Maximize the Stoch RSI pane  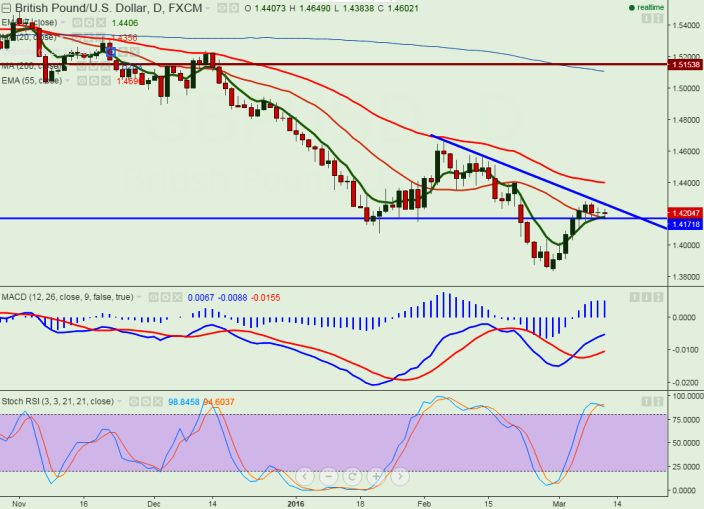coord(658,401)
